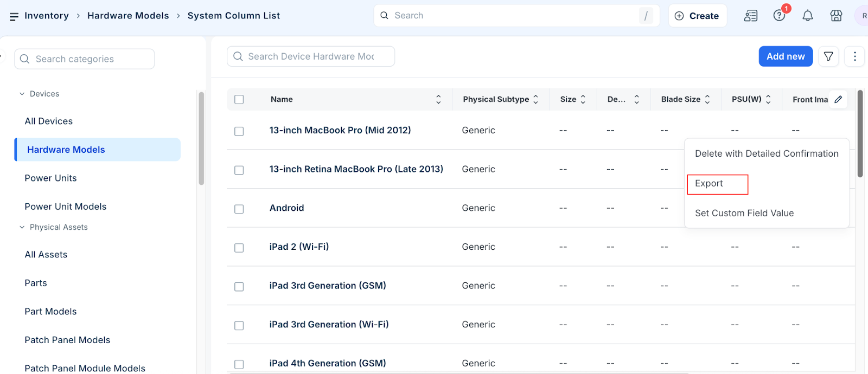Viewport: 868px width, 374px height.
Task: Open Patch Panel Module Models in sidebar
Action: 85,368
